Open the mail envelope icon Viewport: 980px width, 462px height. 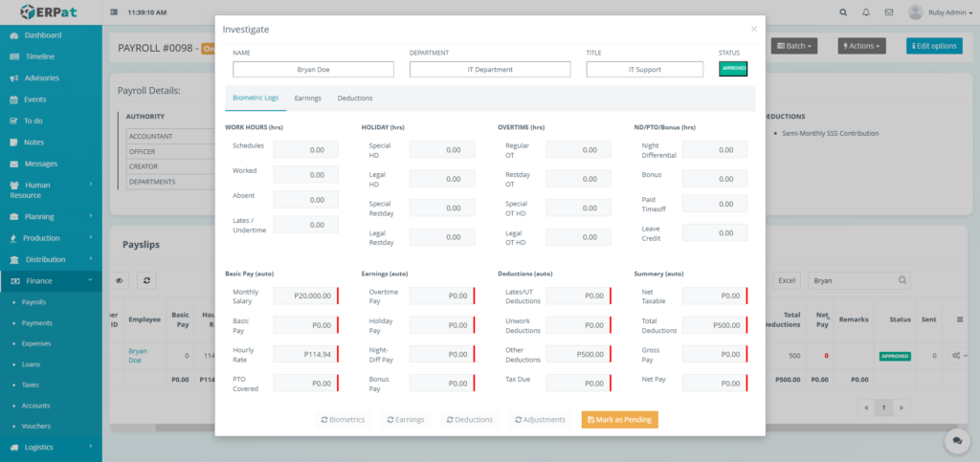[x=889, y=12]
